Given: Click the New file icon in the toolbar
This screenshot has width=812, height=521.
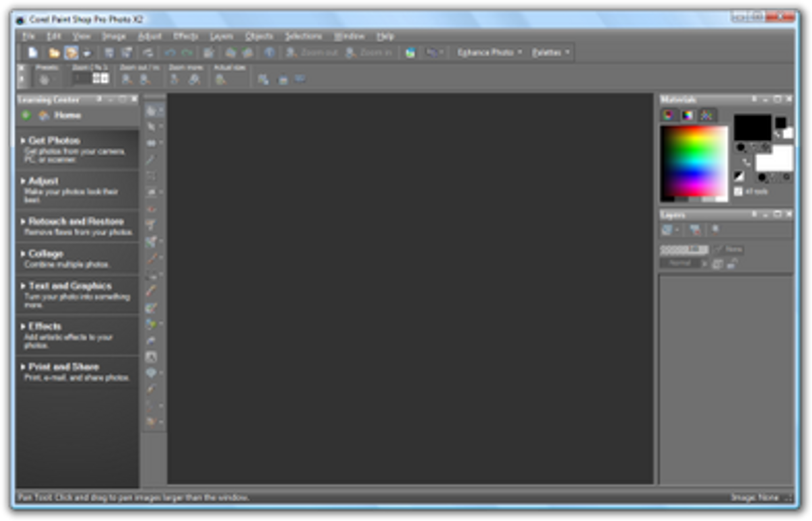Looking at the screenshot, I should [32, 53].
